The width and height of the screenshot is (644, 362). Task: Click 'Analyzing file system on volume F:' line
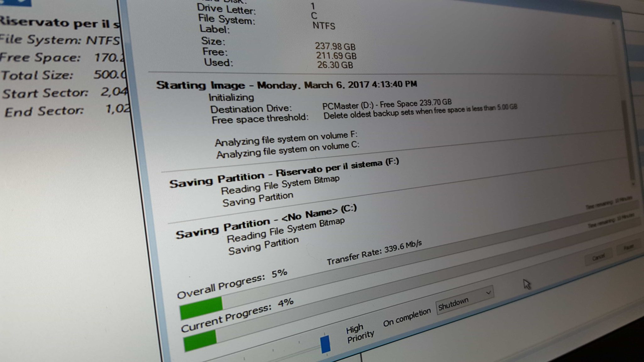[286, 139]
